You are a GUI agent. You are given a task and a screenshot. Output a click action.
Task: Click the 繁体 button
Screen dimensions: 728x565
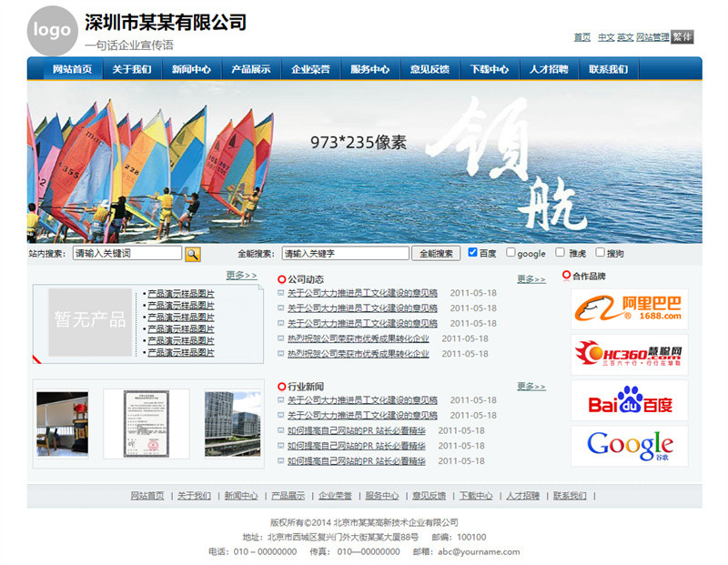pos(682,36)
